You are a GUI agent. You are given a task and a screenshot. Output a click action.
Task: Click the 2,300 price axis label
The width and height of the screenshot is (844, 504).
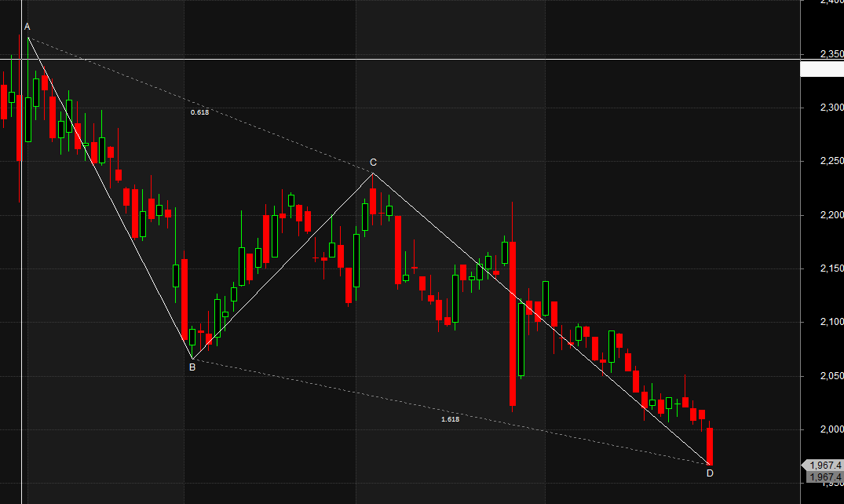tap(831, 108)
